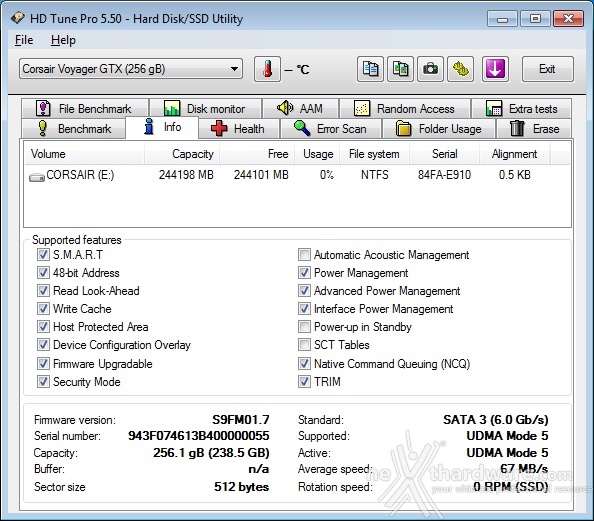Image resolution: width=594 pixels, height=521 pixels.
Task: Switch to the Folder Usage tab
Action: 439,129
